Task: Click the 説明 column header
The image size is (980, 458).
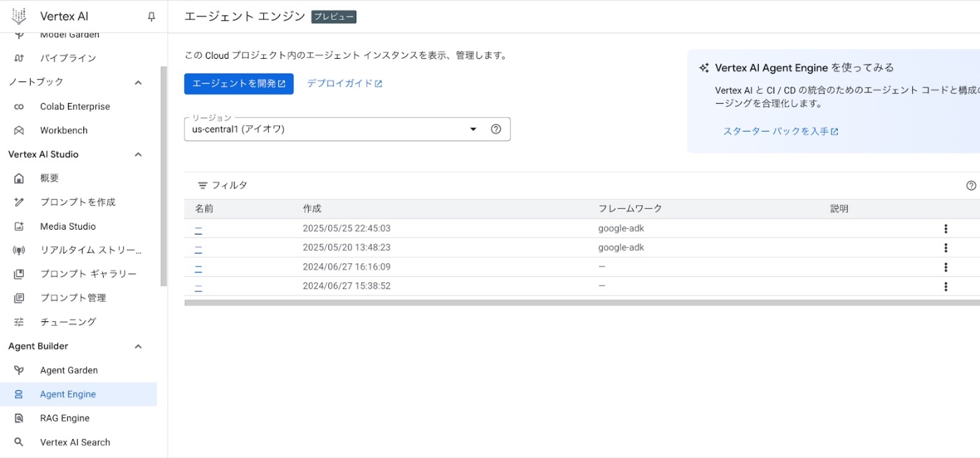Action: (x=839, y=209)
